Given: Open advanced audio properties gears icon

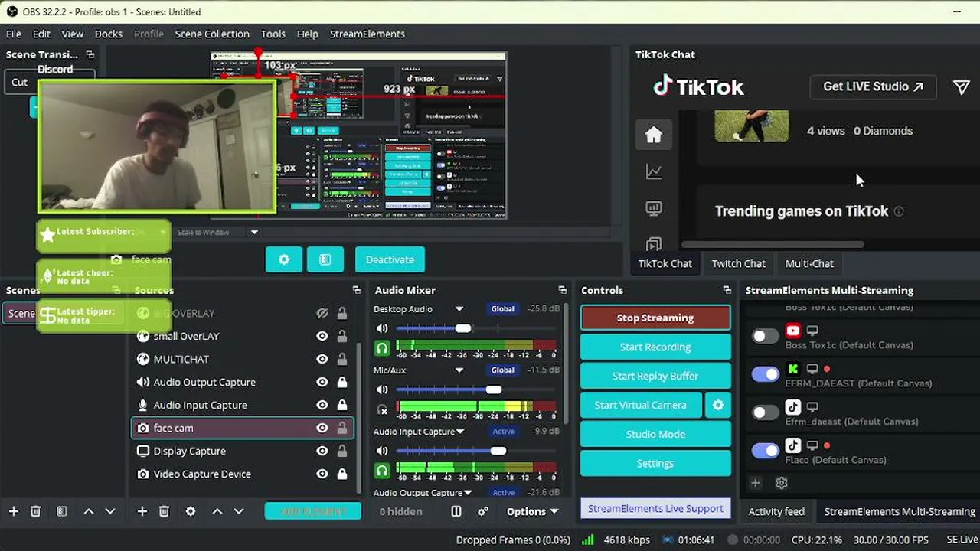Looking at the screenshot, I should click(x=483, y=511).
